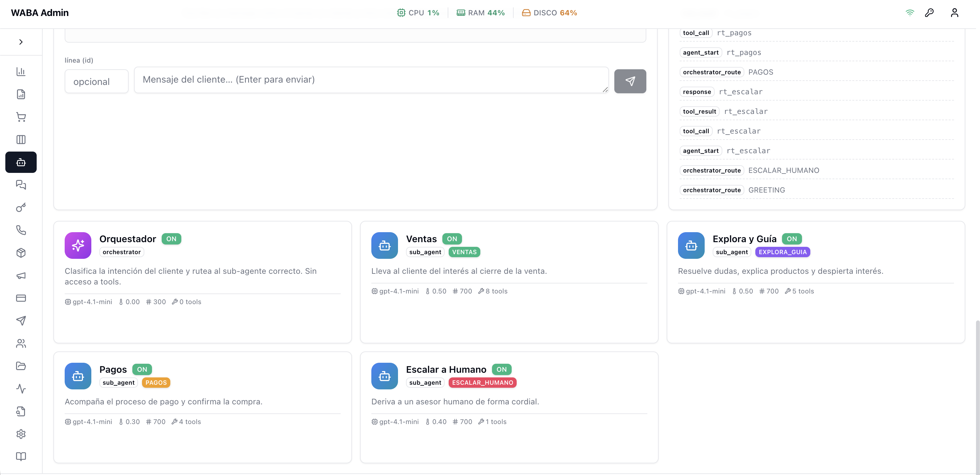Select the Explora y Guía agent title
The width and height of the screenshot is (980, 475).
(x=744, y=239)
